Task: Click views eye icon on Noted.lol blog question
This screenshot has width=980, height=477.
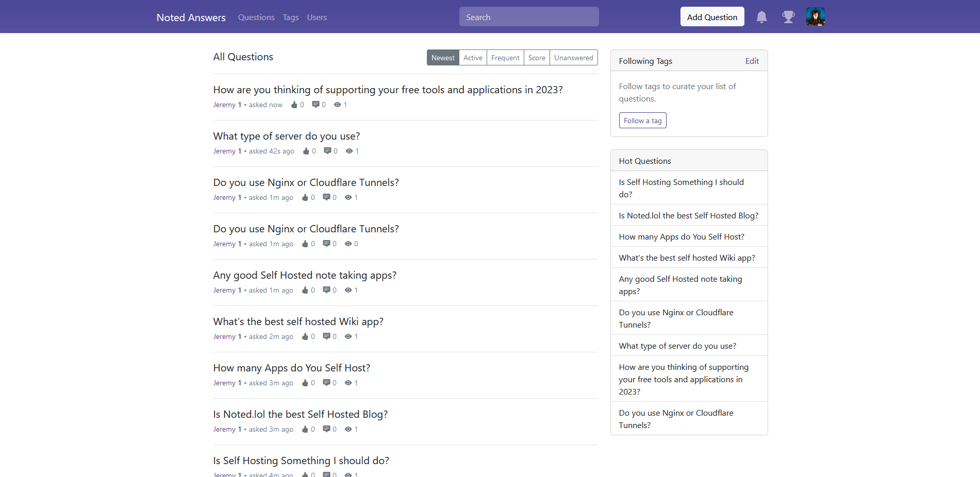Action: [x=348, y=429]
